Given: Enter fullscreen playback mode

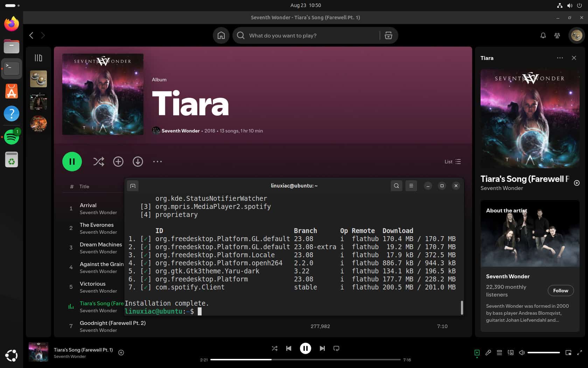Looking at the screenshot, I should (x=580, y=353).
